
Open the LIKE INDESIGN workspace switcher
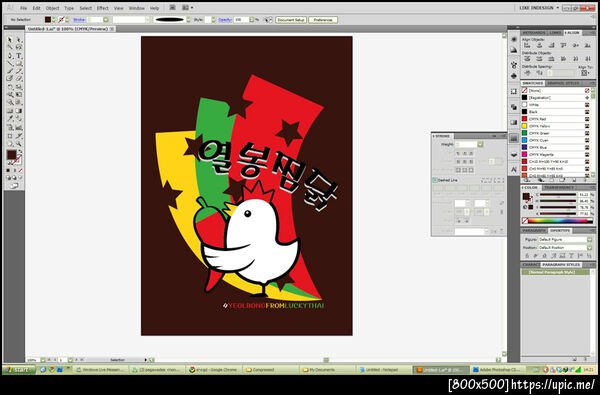[539, 8]
